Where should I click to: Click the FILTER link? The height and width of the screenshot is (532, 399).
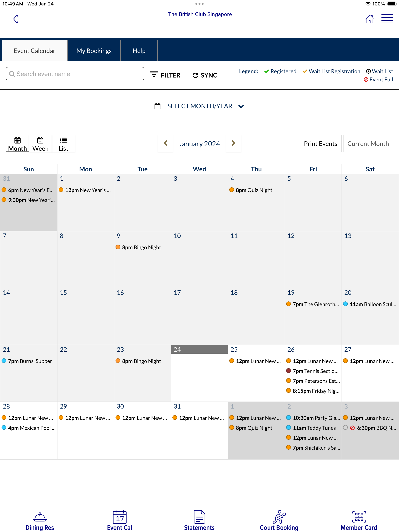point(170,75)
